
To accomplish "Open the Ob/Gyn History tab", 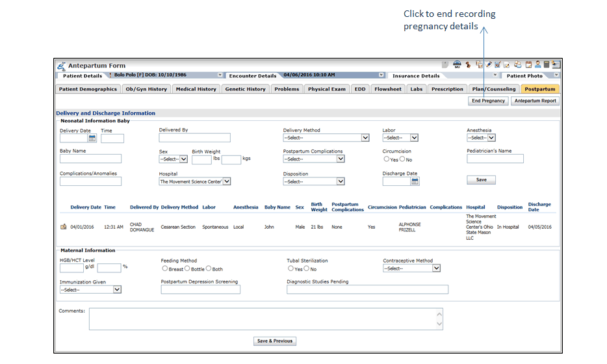I will [x=146, y=89].
